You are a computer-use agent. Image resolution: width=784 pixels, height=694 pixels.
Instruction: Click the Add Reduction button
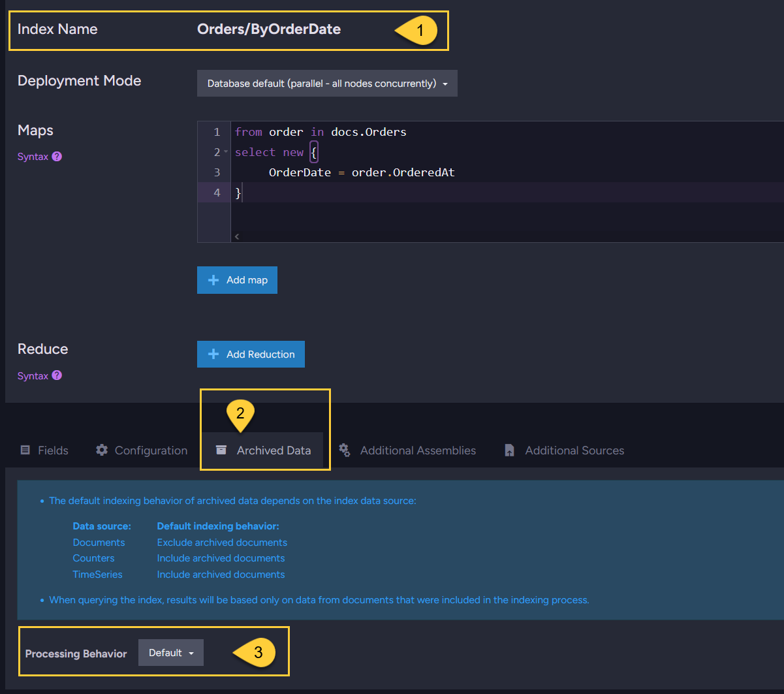point(251,355)
